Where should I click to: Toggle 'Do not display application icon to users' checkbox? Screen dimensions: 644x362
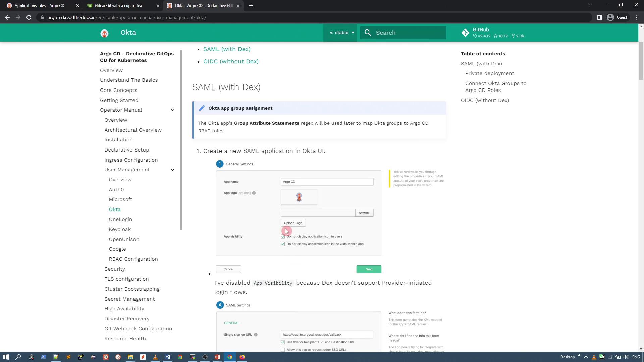(283, 237)
